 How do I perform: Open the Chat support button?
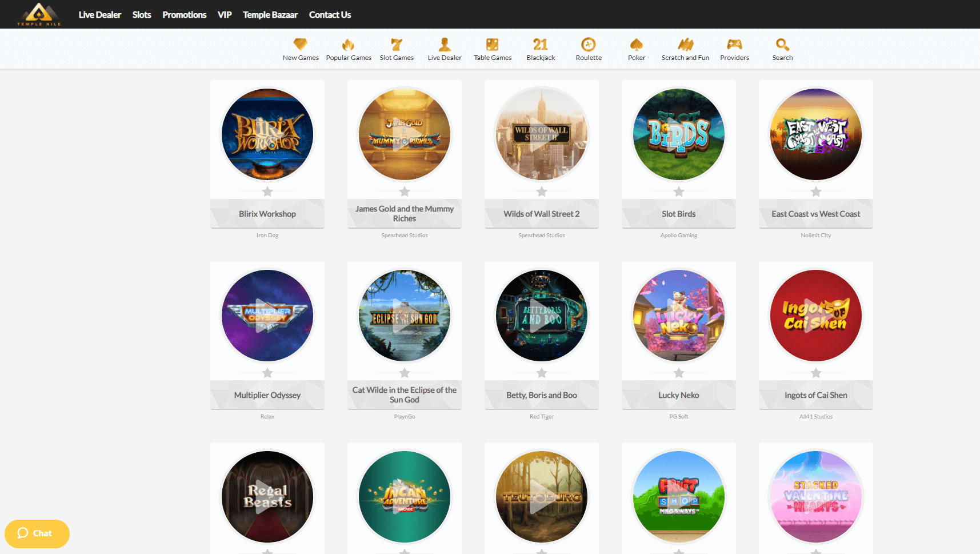pos(37,533)
